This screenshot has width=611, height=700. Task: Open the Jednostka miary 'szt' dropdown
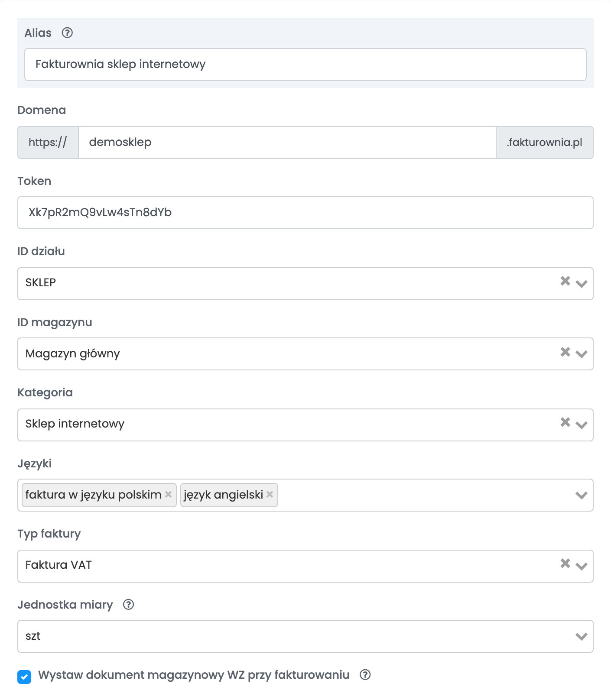(305, 636)
